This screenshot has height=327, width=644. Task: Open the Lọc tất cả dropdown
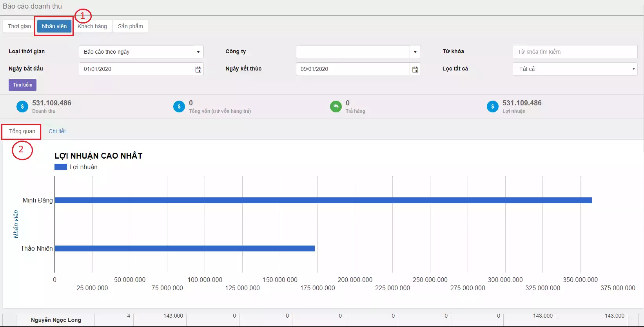tap(575, 69)
